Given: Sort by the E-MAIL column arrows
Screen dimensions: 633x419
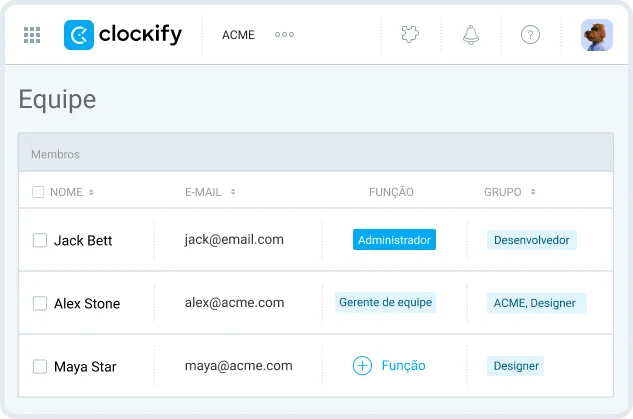Looking at the screenshot, I should point(233,192).
